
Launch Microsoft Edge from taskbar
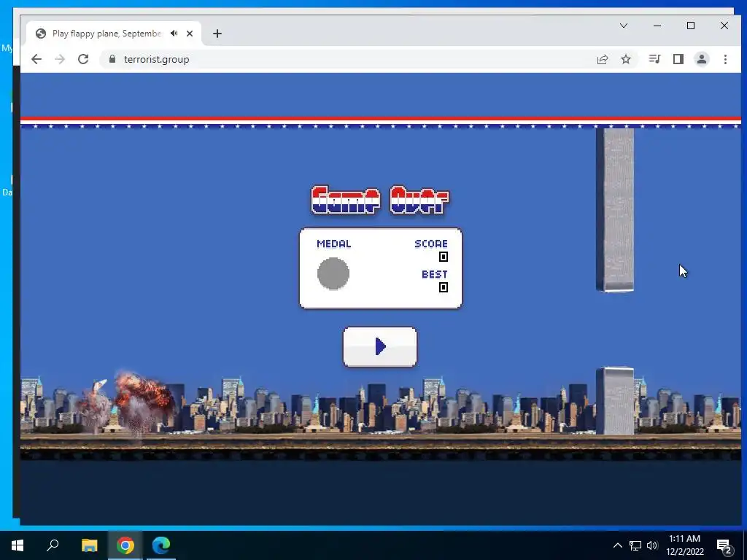tap(161, 545)
